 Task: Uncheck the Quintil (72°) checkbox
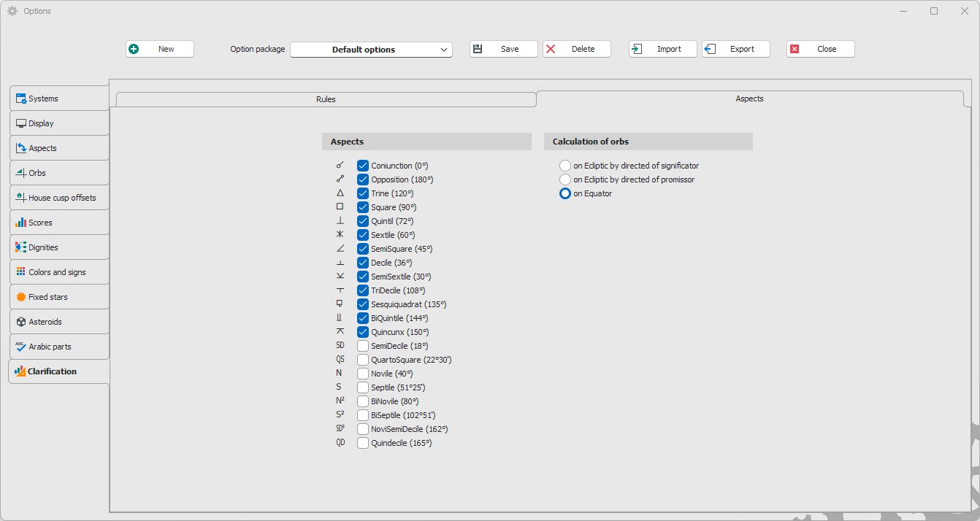tap(363, 221)
